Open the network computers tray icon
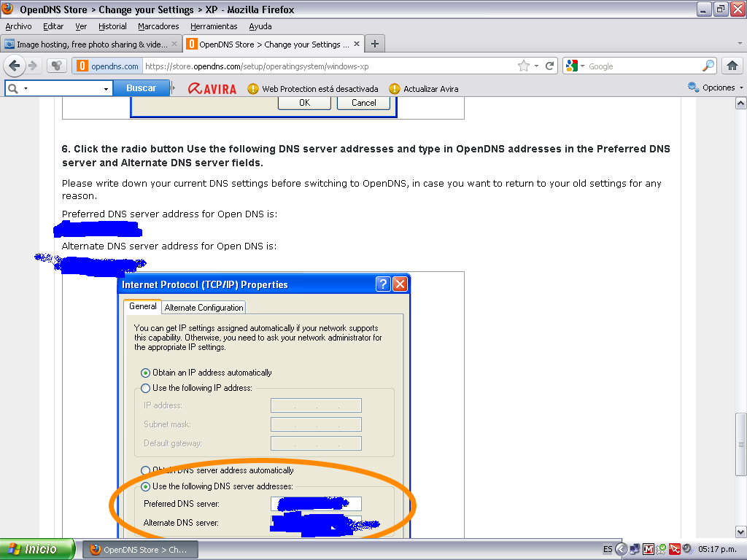The height and width of the screenshot is (560, 747). click(635, 549)
